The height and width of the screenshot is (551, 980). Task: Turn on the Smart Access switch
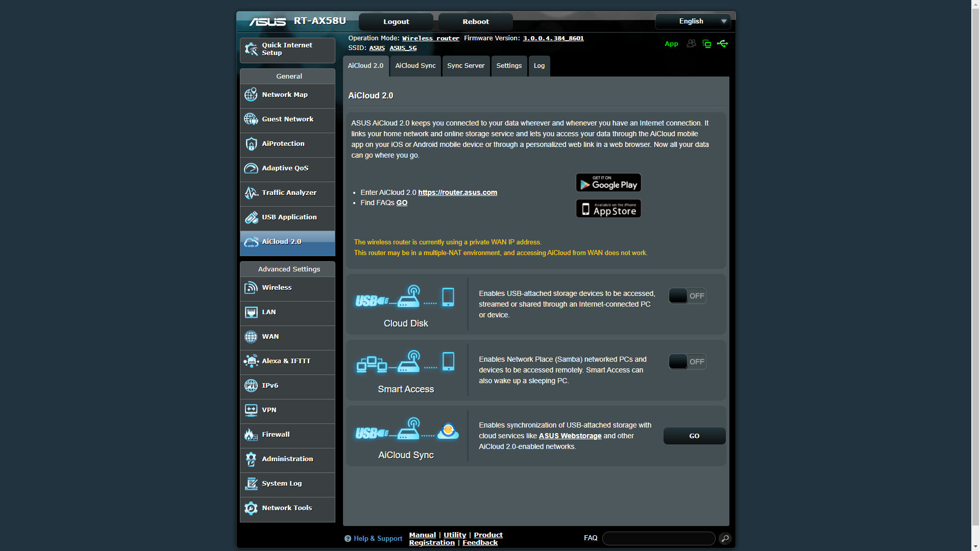pyautogui.click(x=687, y=362)
